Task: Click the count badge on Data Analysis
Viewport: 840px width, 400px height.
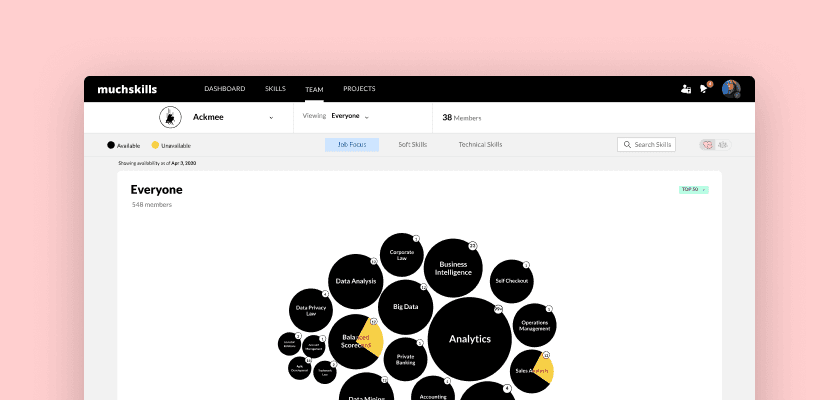Action: (x=373, y=261)
